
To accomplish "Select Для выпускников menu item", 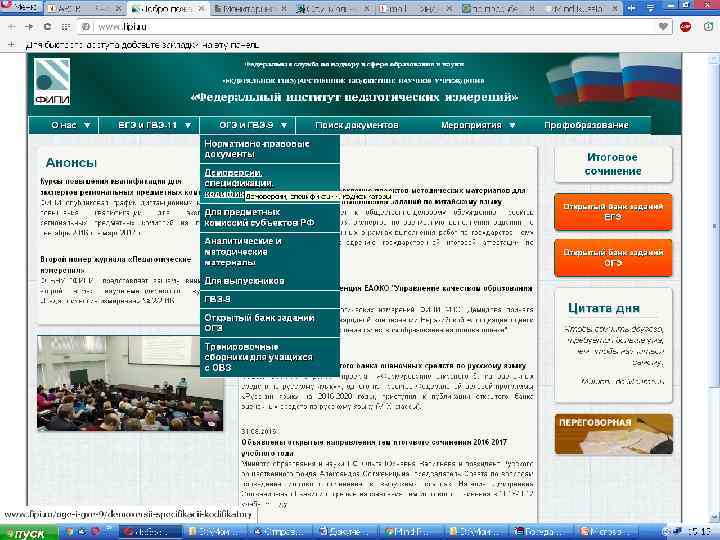I will tap(270, 281).
